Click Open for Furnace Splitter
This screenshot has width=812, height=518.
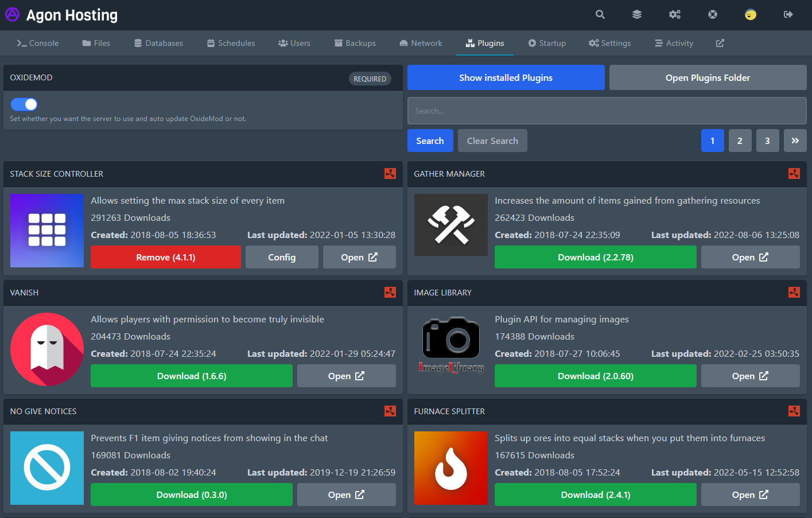(x=751, y=494)
